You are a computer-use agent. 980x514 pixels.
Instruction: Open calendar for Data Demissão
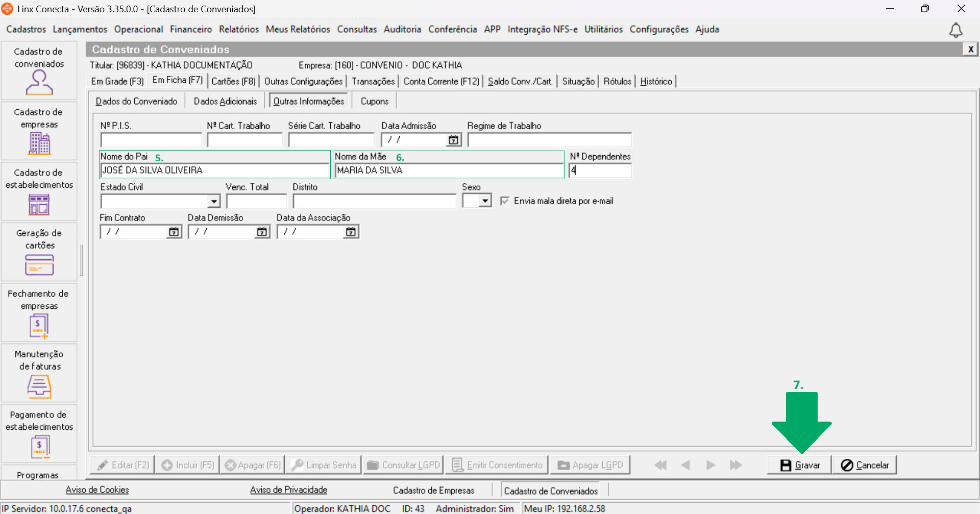262,232
